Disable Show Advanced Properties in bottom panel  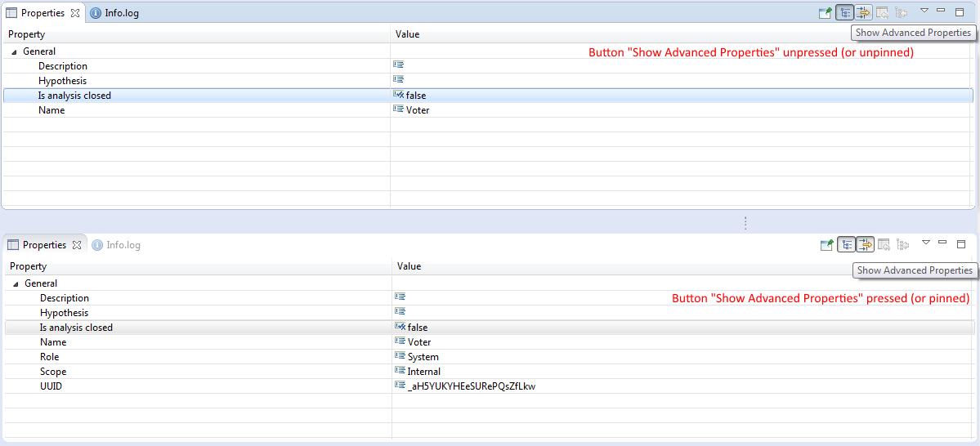[x=865, y=244]
